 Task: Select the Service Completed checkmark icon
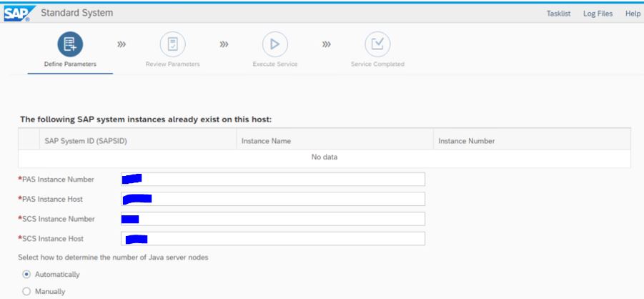377,44
